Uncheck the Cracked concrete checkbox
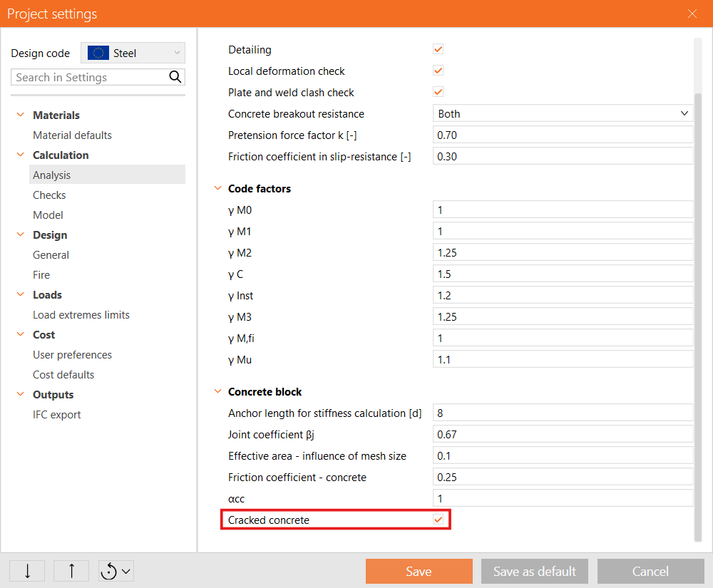This screenshot has height=588, width=713. tap(438, 520)
